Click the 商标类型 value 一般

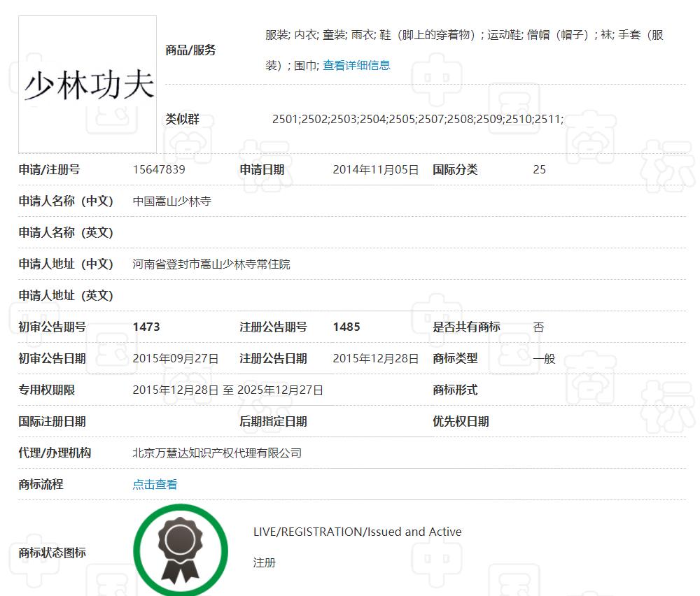(x=544, y=358)
